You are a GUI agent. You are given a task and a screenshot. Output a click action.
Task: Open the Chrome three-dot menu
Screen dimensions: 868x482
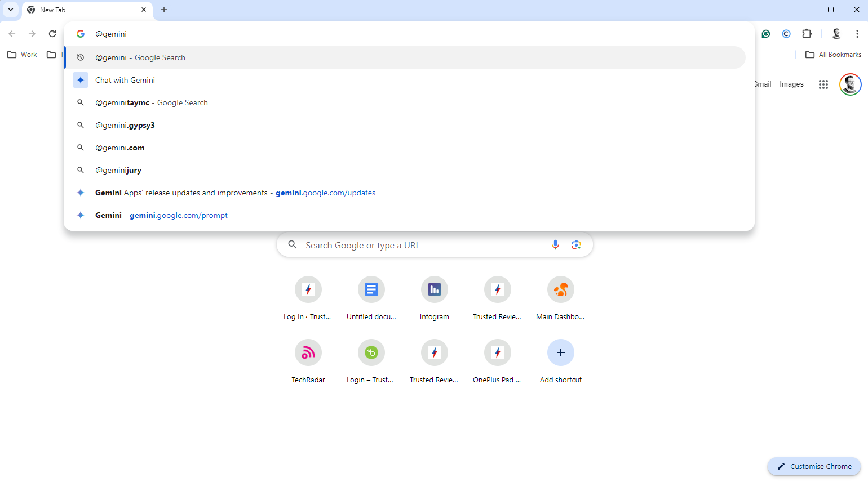(857, 34)
